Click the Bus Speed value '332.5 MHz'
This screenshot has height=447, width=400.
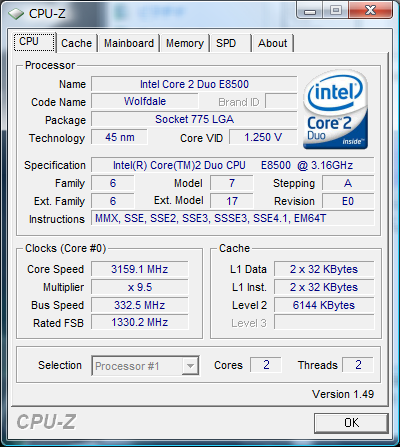pos(140,305)
